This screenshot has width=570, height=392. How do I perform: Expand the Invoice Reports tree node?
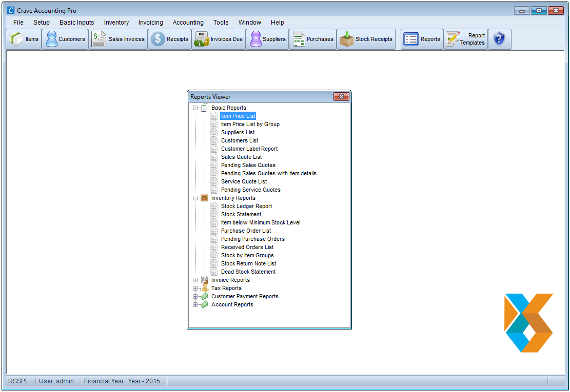[195, 280]
